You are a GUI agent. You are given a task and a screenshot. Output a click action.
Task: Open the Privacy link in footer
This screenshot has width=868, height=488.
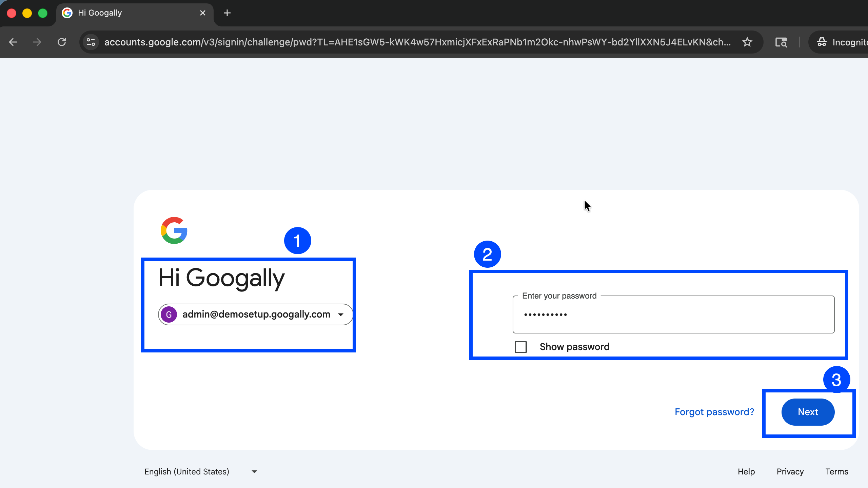(x=790, y=471)
